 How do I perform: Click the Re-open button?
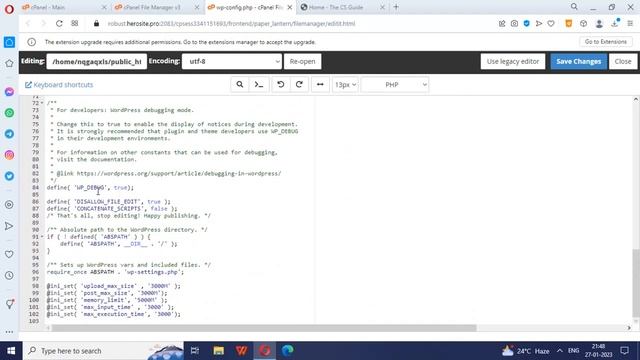pyautogui.click(x=302, y=61)
